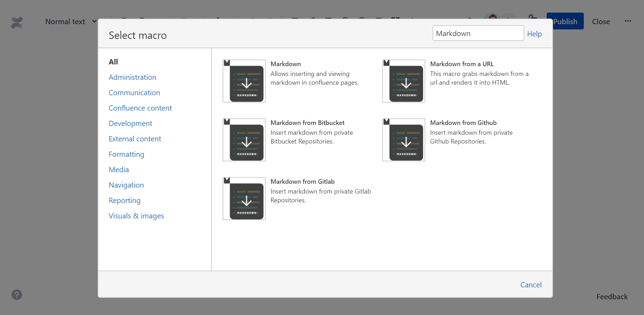Choose the 'Markdown from Gitlab' title
The width and height of the screenshot is (644, 315).
point(302,182)
